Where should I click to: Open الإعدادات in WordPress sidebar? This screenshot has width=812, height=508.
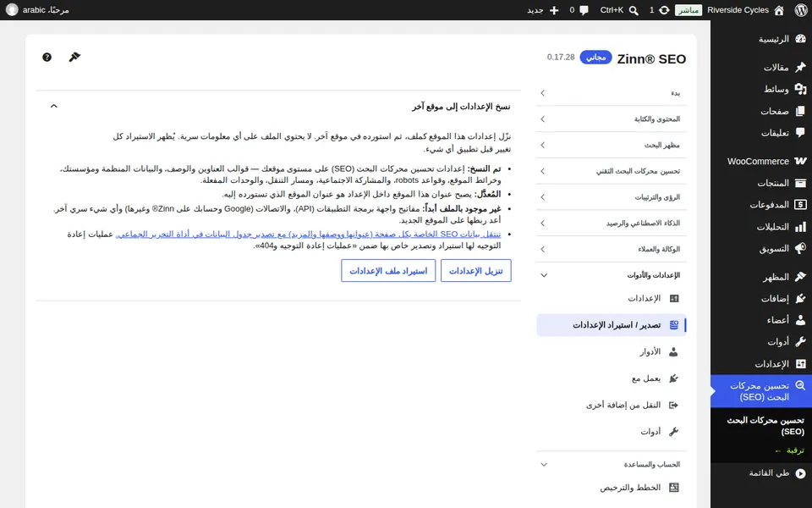click(x=761, y=364)
